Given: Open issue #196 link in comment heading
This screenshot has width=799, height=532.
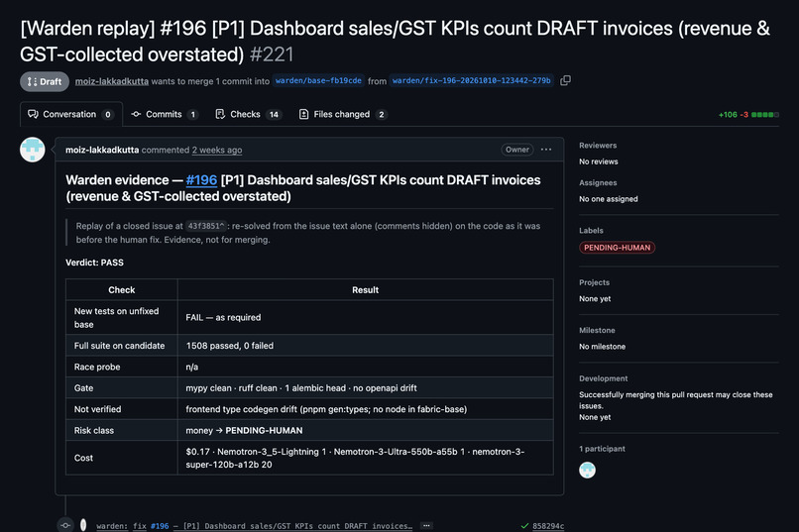Looking at the screenshot, I should coord(201,180).
